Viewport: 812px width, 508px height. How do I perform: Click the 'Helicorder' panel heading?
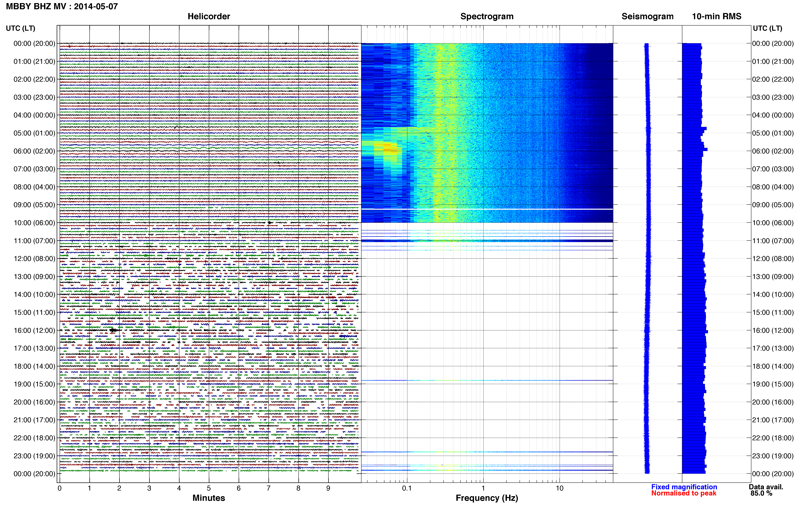(209, 16)
